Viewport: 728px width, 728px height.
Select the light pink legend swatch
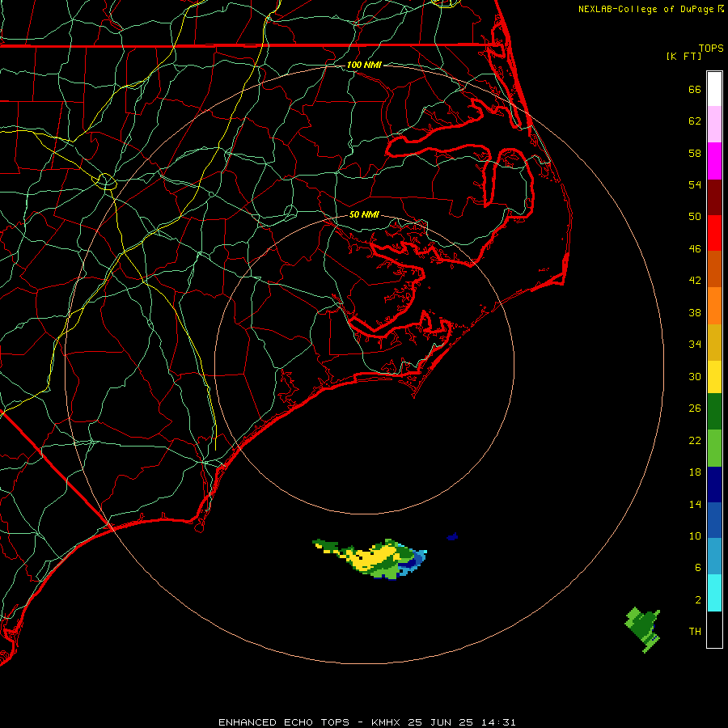click(714, 125)
